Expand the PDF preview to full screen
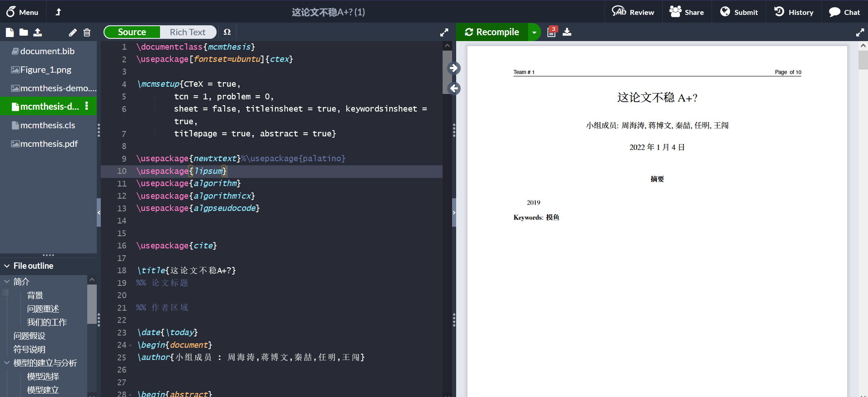 (x=860, y=33)
